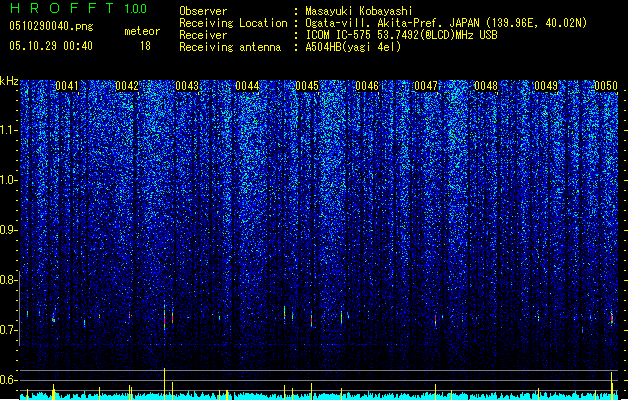Click the 1.1 kHz frequency axis tick
The image size is (629, 400).
(9, 130)
